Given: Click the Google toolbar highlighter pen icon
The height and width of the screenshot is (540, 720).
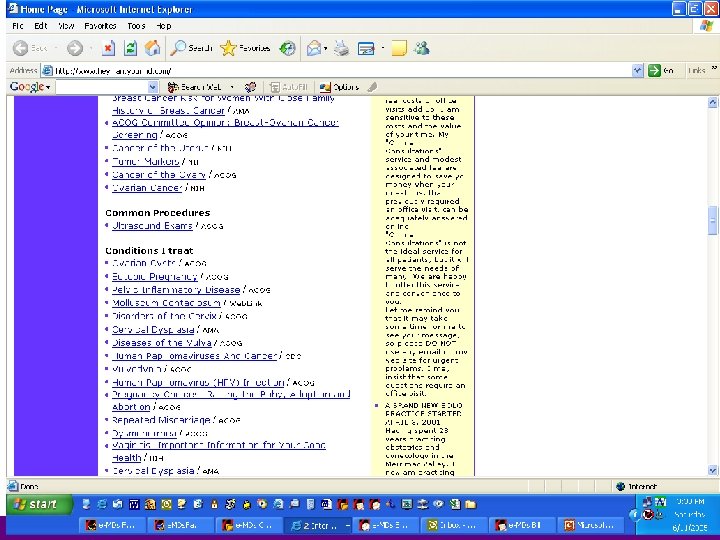Looking at the screenshot, I should point(372,87).
